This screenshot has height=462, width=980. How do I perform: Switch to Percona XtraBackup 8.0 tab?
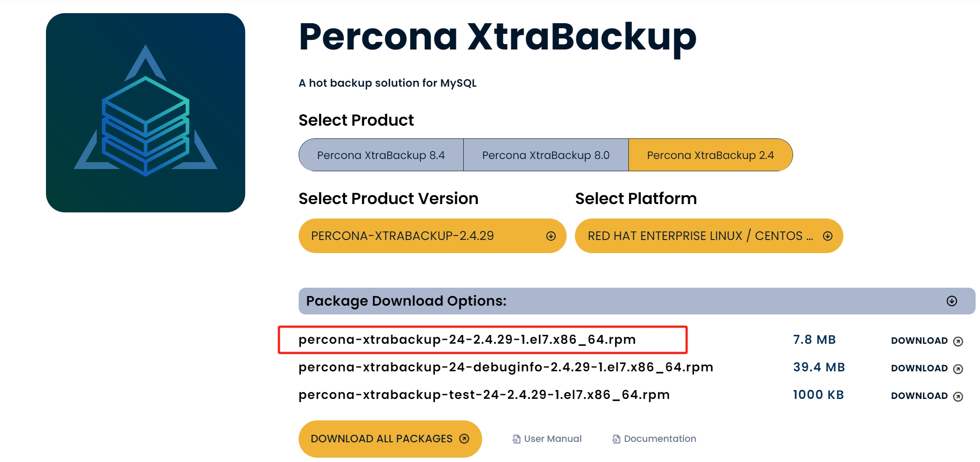[546, 155]
